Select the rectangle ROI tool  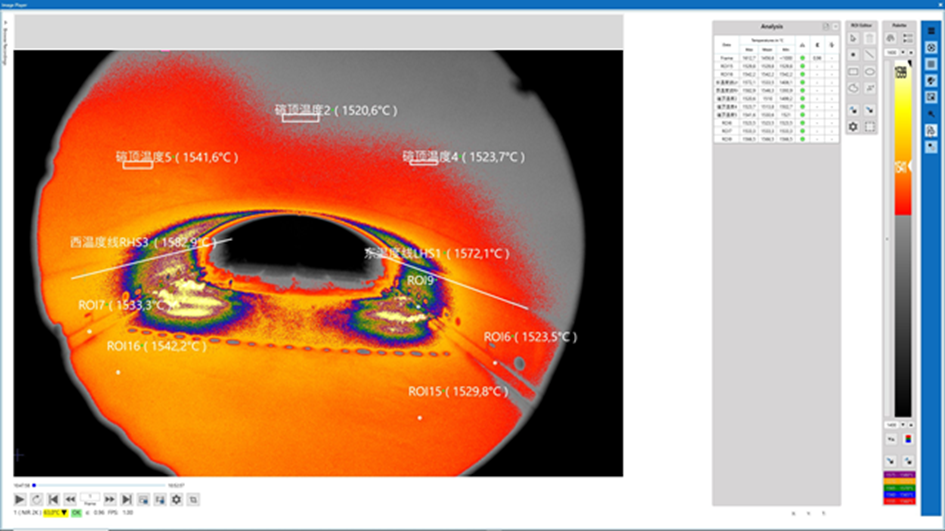pyautogui.click(x=853, y=72)
